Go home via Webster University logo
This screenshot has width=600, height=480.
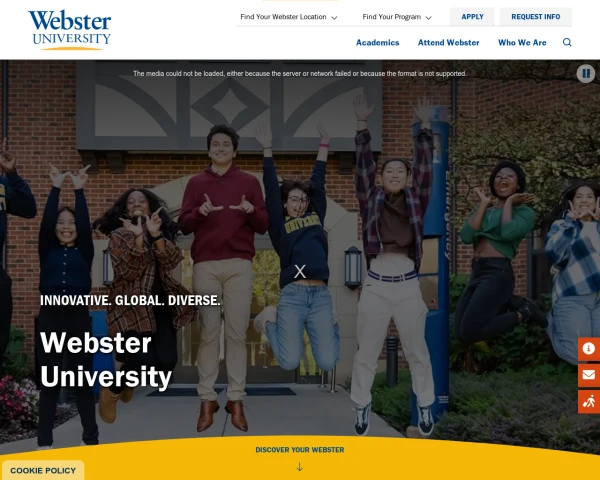click(x=70, y=30)
